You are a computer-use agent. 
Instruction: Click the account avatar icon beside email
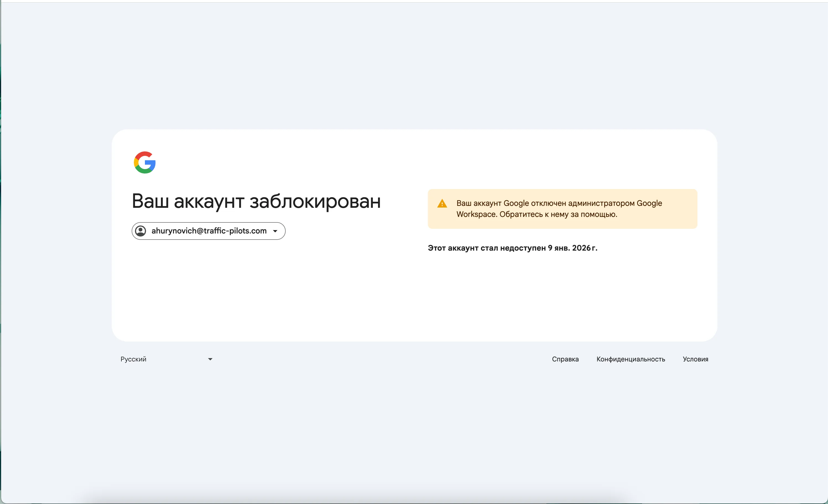click(140, 231)
